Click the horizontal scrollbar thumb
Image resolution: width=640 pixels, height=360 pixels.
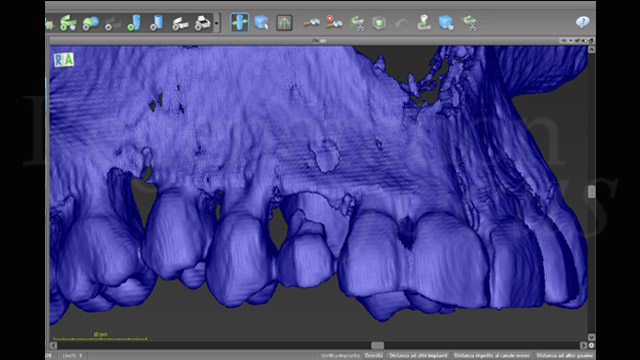[x=378, y=345]
